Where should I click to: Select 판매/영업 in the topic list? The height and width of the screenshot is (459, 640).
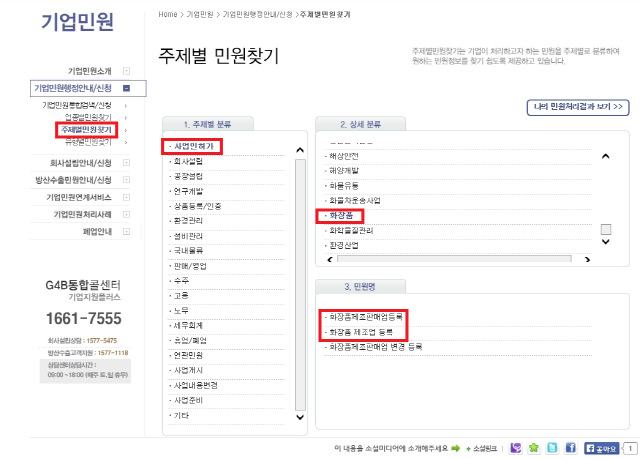[x=190, y=266]
